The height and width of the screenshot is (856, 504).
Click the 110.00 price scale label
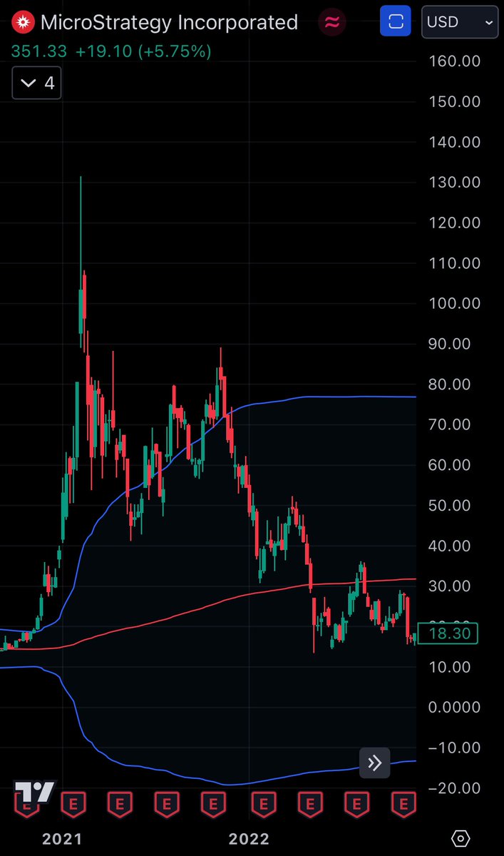455,263
